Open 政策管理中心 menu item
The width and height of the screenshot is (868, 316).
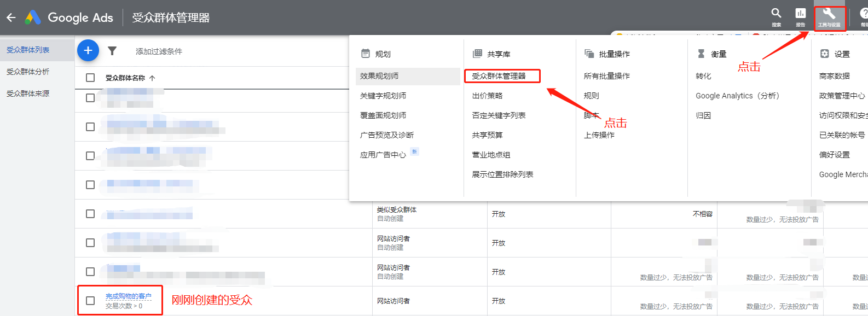(x=842, y=96)
